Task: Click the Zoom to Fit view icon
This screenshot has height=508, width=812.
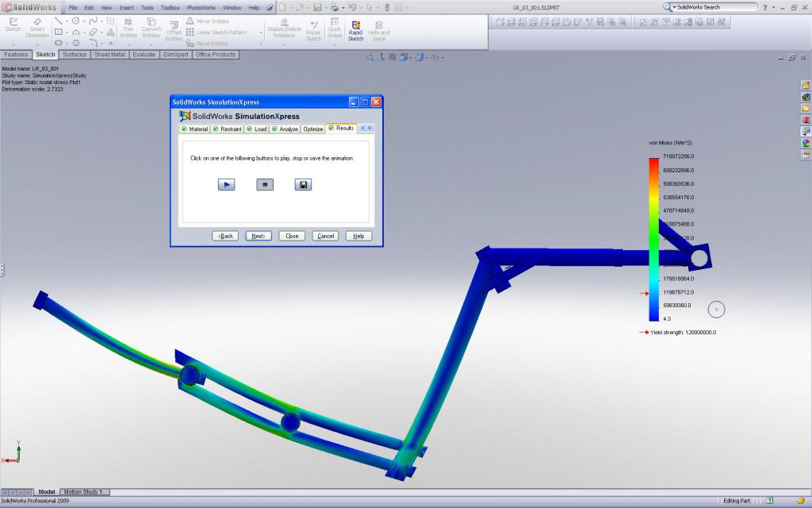Action: (x=370, y=57)
